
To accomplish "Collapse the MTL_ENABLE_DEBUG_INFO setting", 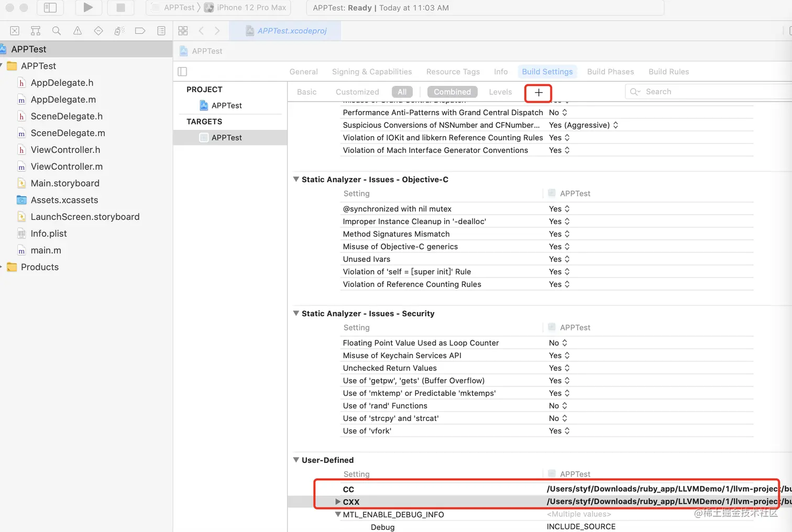I will [338, 514].
